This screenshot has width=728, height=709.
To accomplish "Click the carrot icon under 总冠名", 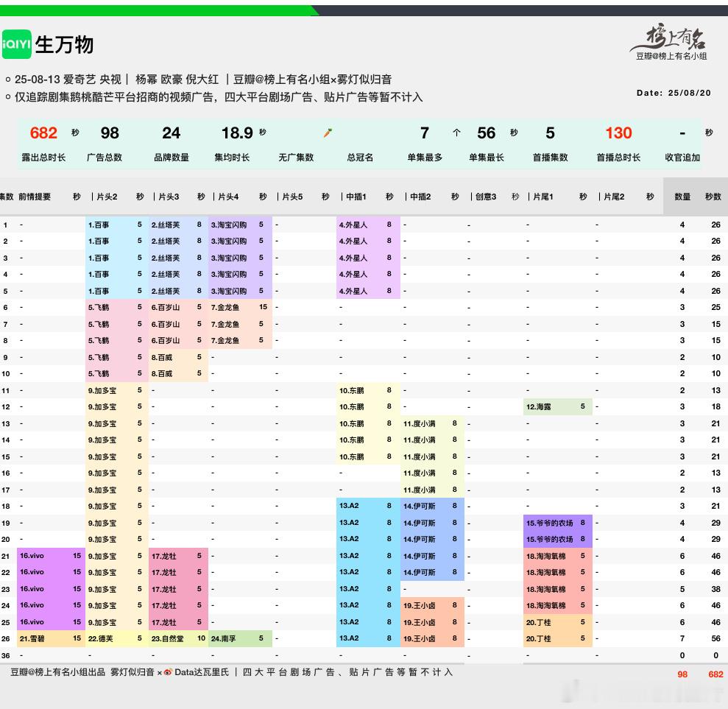I will pyautogui.click(x=328, y=133).
